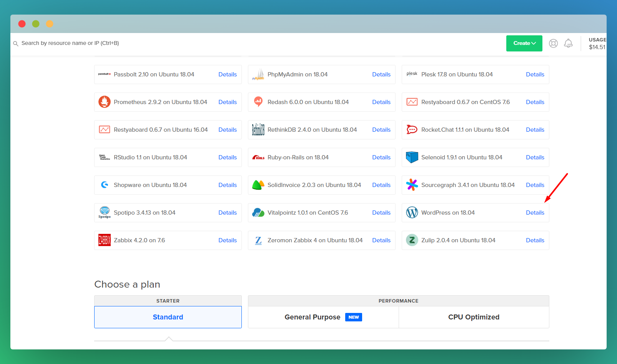Open Details for WordPress on 18.04

[535, 213]
